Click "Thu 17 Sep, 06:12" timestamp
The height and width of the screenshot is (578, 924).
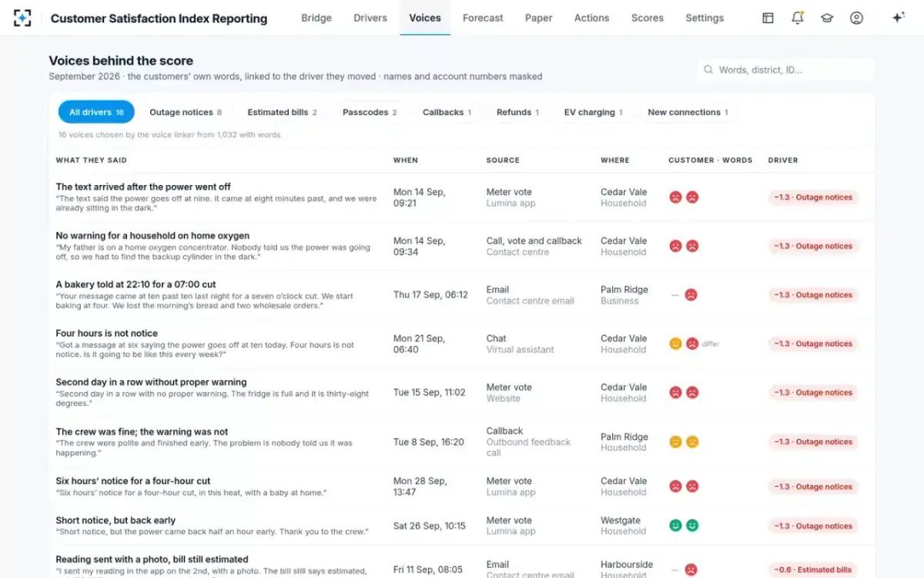click(430, 294)
